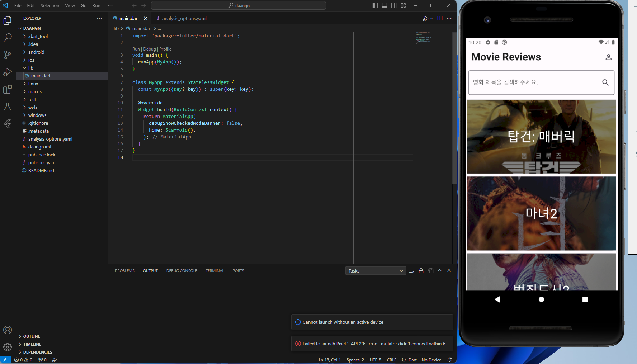Click CRLF end of line selector
The height and width of the screenshot is (364, 637).
391,360
